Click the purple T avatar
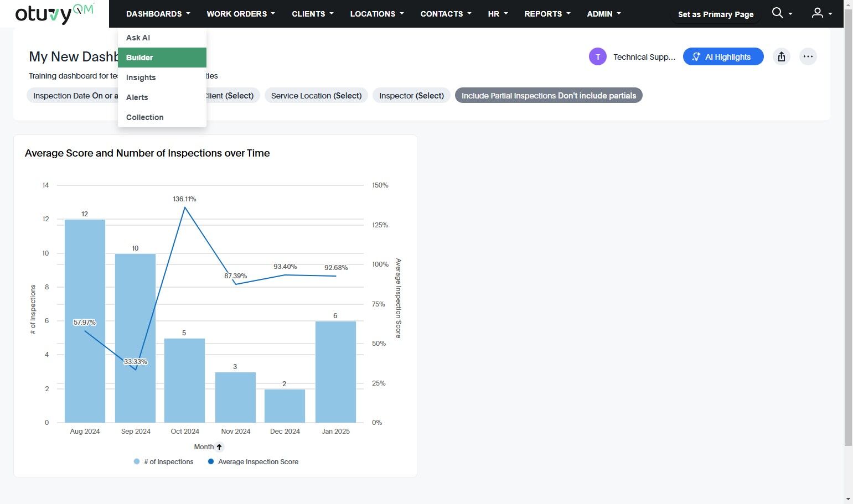853x504 pixels. 597,56
